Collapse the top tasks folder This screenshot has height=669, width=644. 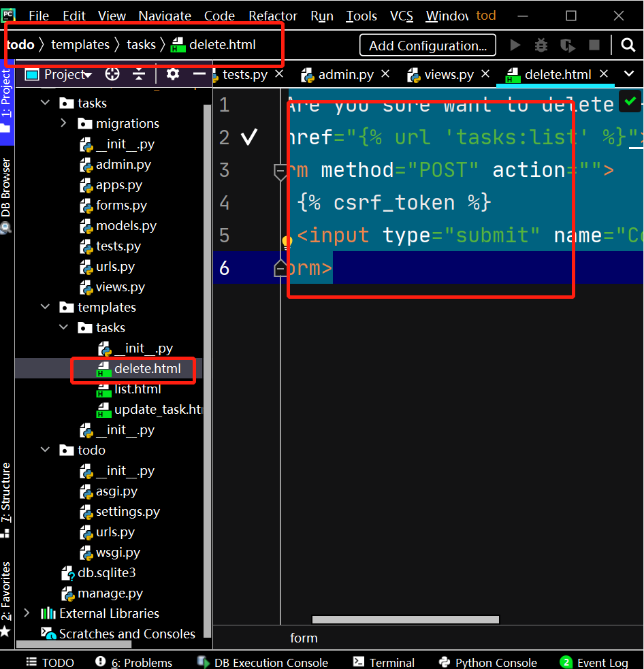click(45, 103)
